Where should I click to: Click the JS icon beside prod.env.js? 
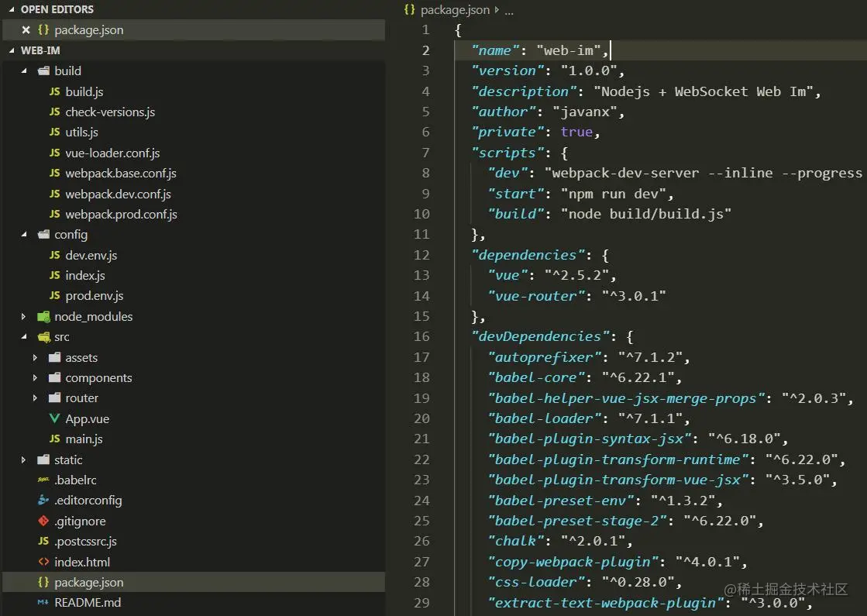55,296
